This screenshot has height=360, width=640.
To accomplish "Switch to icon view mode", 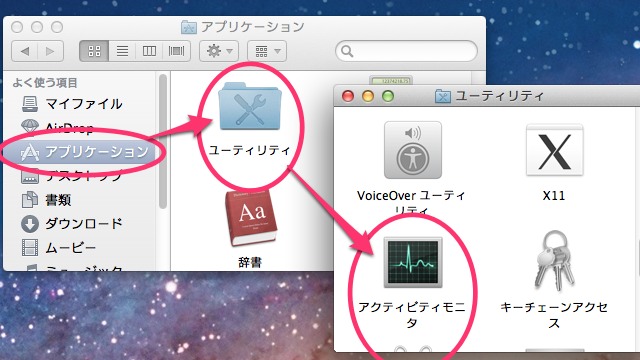I will pyautogui.click(x=94, y=51).
